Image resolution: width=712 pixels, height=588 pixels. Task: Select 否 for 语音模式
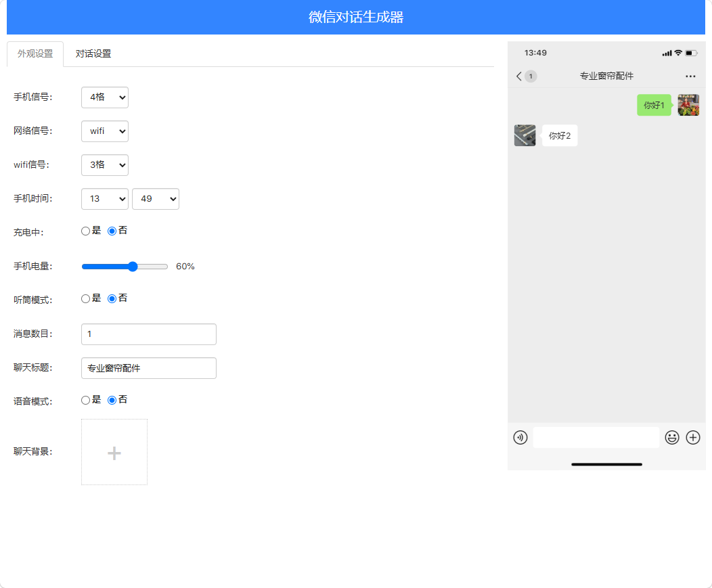[x=112, y=400]
